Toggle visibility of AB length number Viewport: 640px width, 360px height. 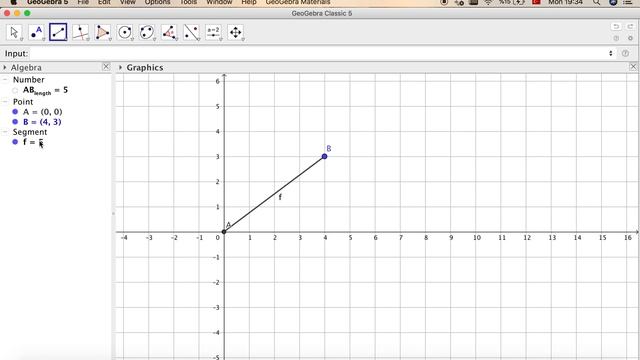15,90
